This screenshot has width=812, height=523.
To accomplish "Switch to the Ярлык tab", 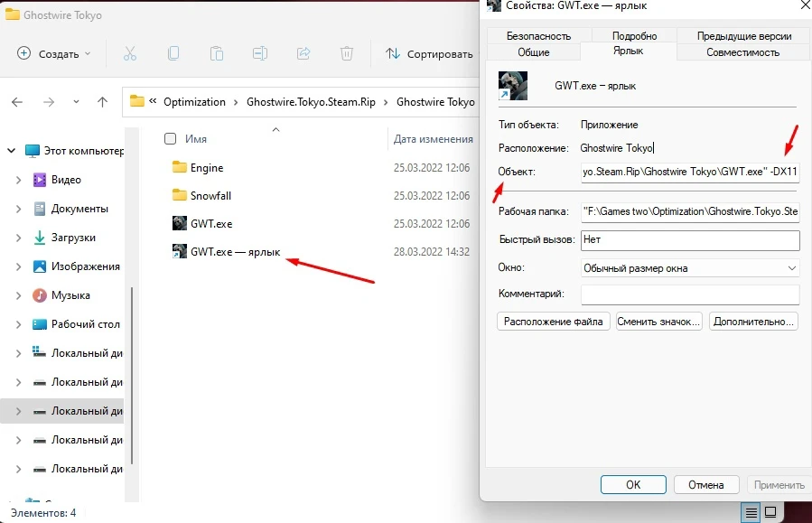I will 628,51.
